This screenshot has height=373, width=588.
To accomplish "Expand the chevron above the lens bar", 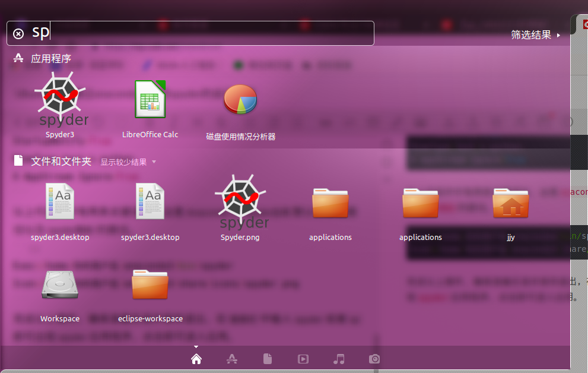I will (x=196, y=346).
